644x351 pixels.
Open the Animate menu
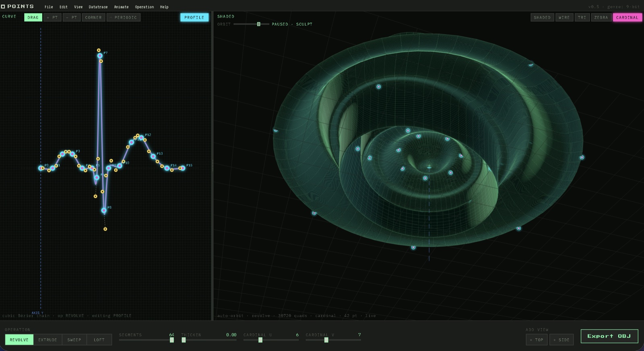coord(121,7)
